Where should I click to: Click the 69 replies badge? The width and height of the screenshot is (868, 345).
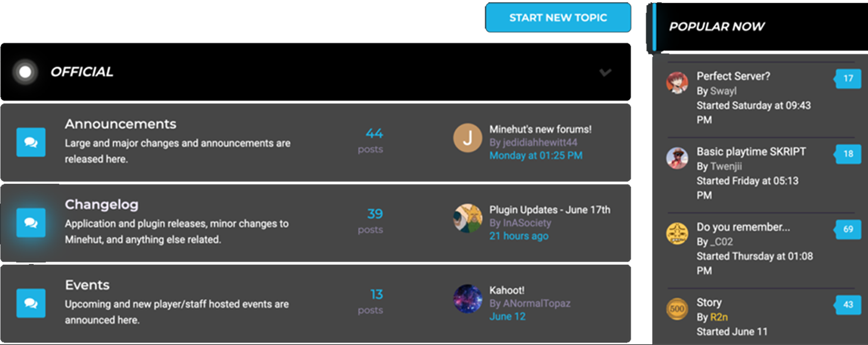848,229
